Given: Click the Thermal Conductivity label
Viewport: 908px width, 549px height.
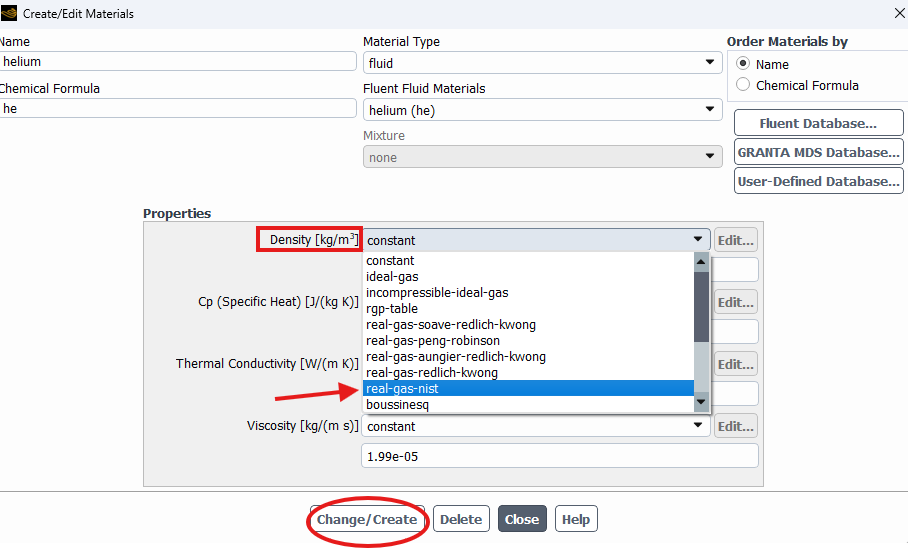Looking at the screenshot, I should [267, 363].
